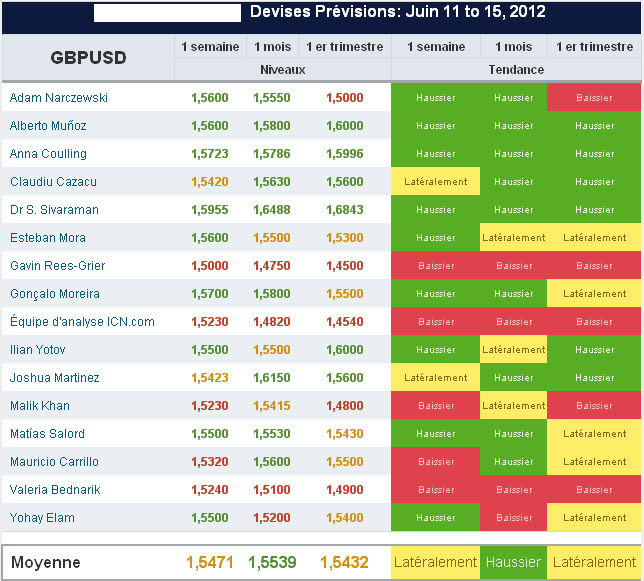
Task: Click Dr S. Sivaraman's 1,6488 level
Action: pyautogui.click(x=272, y=210)
